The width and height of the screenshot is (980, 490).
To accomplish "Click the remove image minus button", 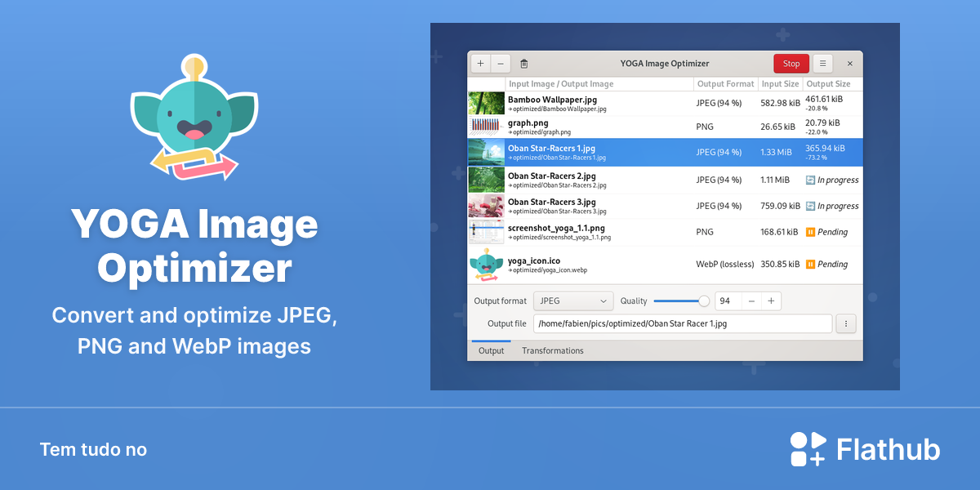I will click(x=501, y=64).
